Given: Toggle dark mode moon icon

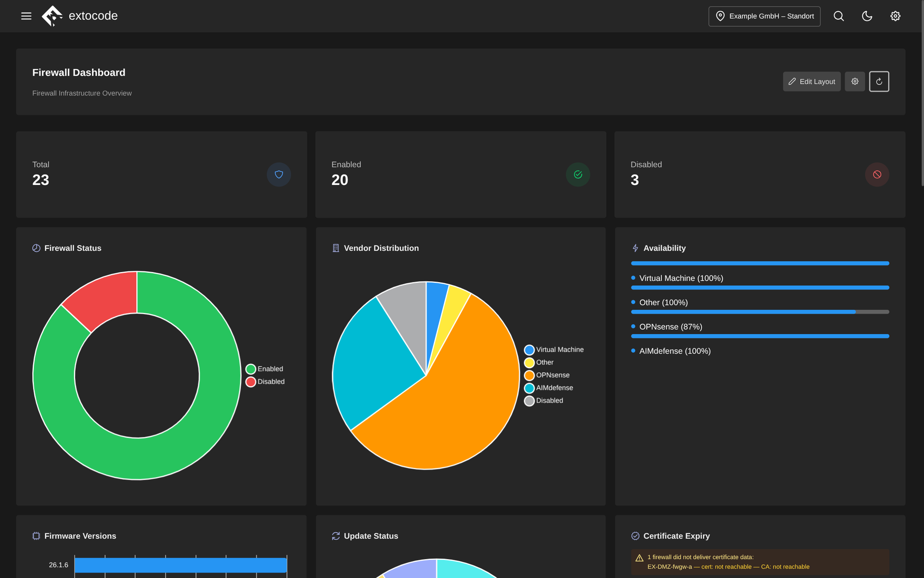Looking at the screenshot, I should (x=867, y=16).
